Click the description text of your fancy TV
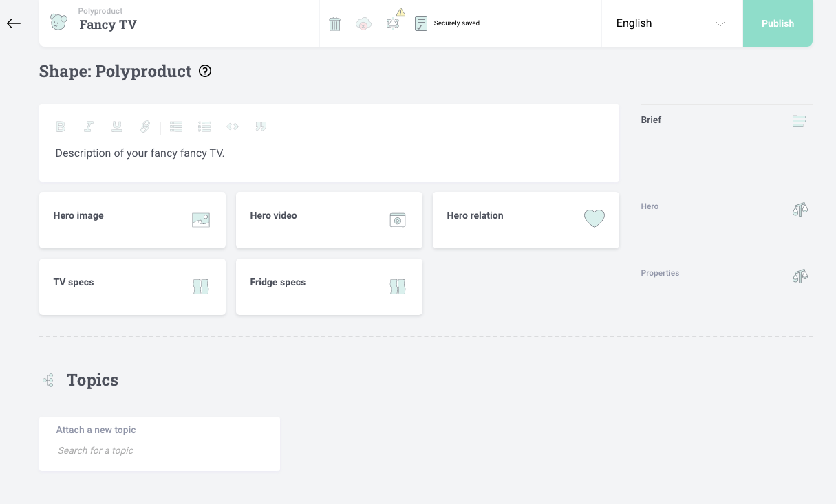 (140, 153)
